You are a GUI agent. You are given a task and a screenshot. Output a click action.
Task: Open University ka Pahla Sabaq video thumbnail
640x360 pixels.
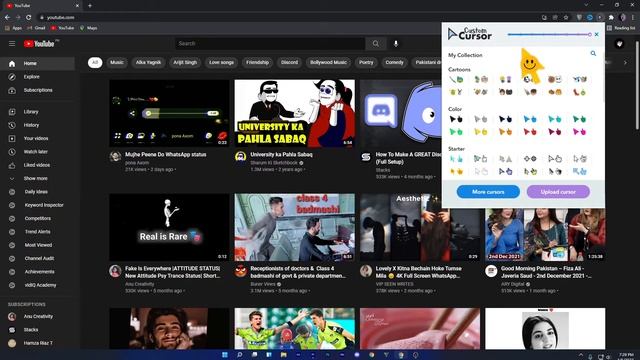pyautogui.click(x=295, y=113)
